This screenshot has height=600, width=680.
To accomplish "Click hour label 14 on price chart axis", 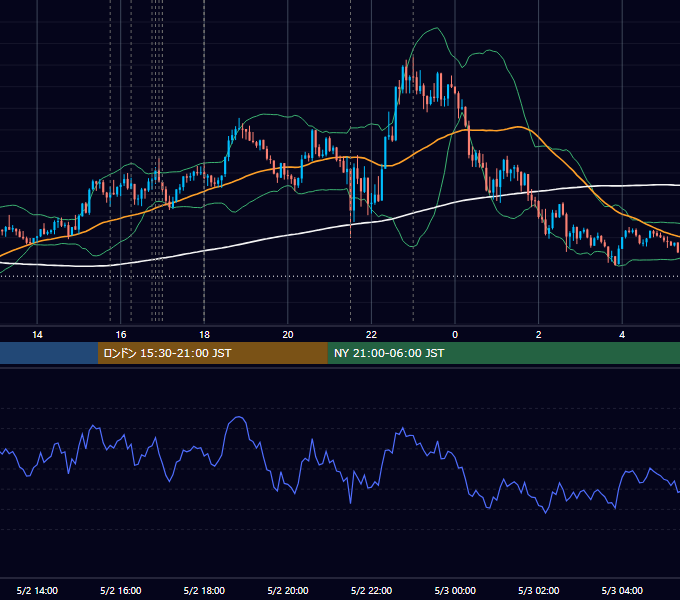I will 37,335.
